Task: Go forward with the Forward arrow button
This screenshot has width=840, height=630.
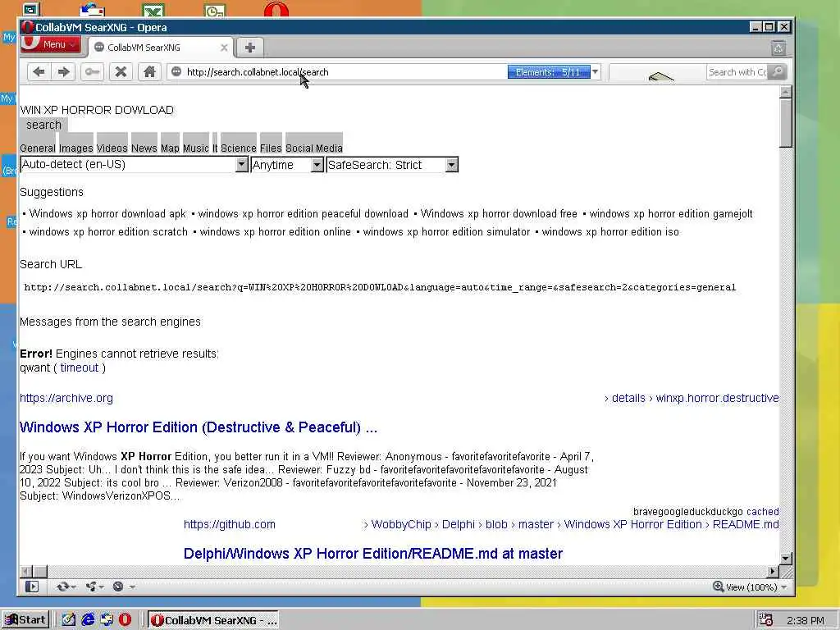Action: [x=64, y=72]
